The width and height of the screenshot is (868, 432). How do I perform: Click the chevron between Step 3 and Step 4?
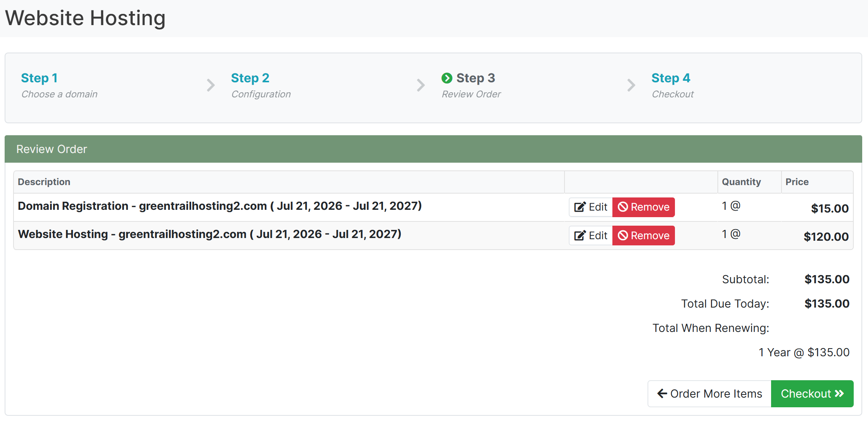(x=631, y=85)
